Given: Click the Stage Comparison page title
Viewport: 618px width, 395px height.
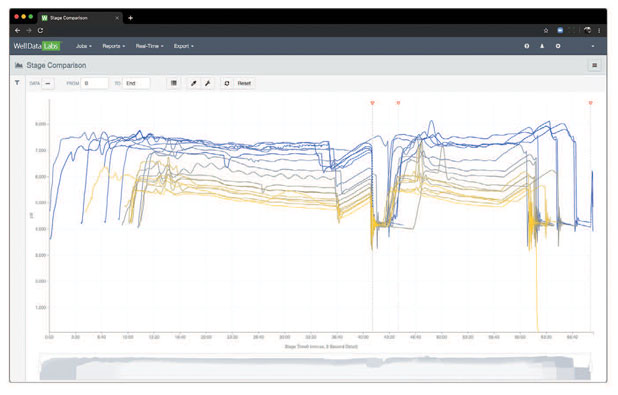Looking at the screenshot, I should (56, 65).
